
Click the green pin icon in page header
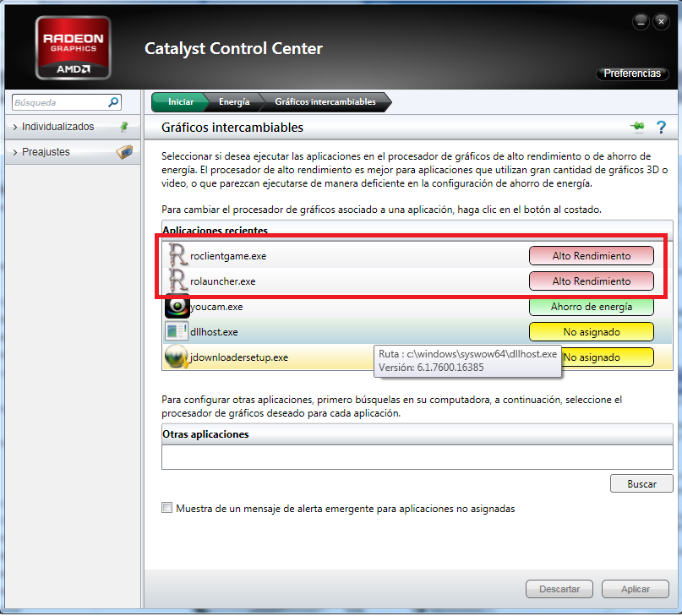click(638, 127)
